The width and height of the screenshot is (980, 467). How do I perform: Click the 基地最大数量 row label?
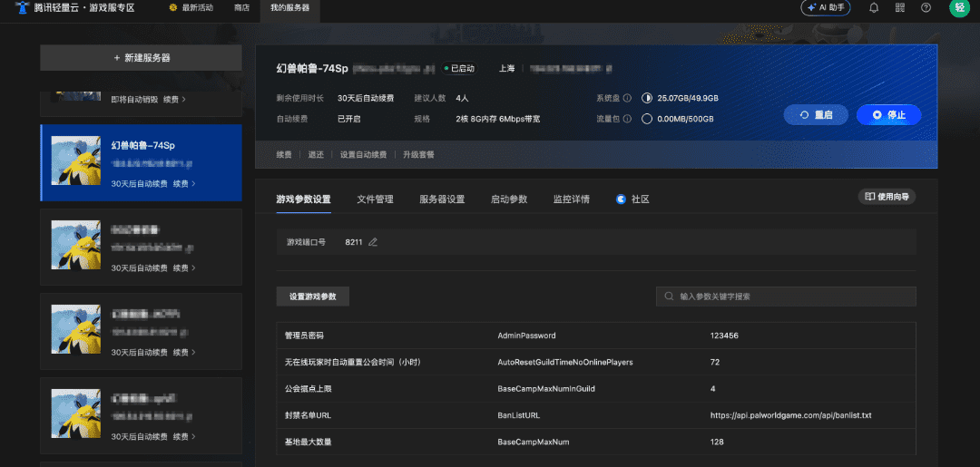tap(308, 442)
